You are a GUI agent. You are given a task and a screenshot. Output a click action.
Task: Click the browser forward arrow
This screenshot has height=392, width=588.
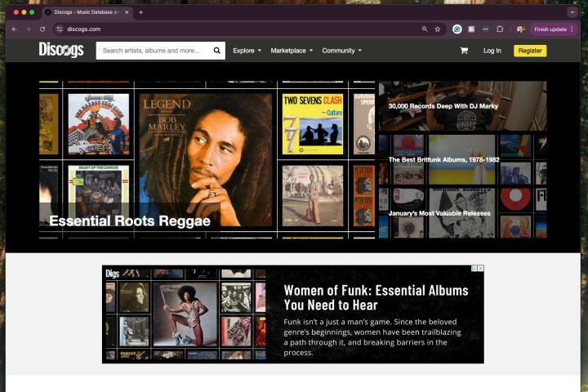click(28, 29)
